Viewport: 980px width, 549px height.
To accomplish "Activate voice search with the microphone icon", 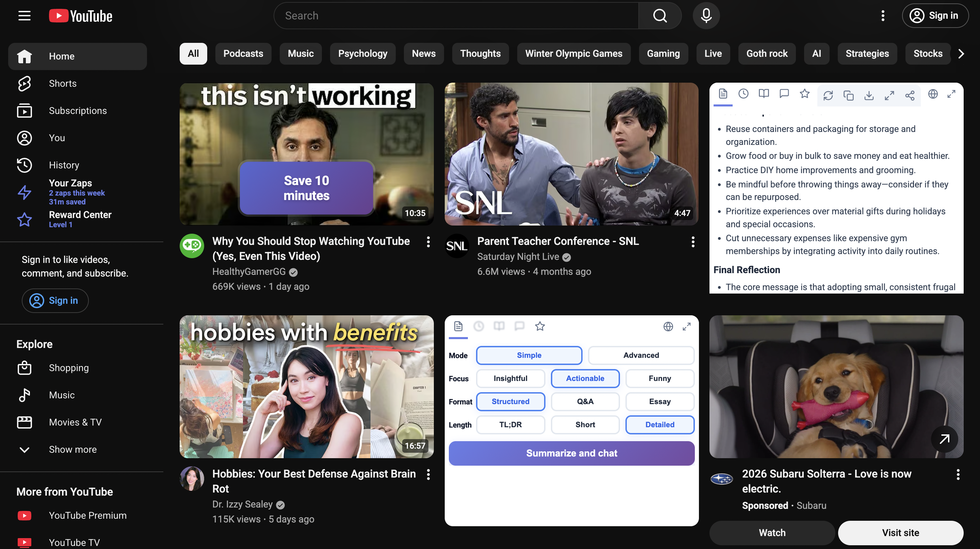I will [706, 16].
